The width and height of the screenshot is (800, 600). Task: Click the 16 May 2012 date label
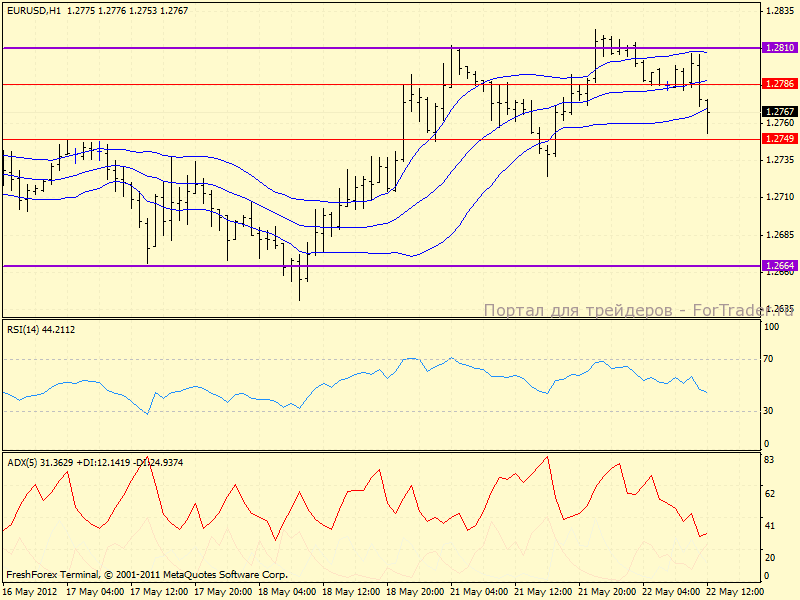[29, 591]
